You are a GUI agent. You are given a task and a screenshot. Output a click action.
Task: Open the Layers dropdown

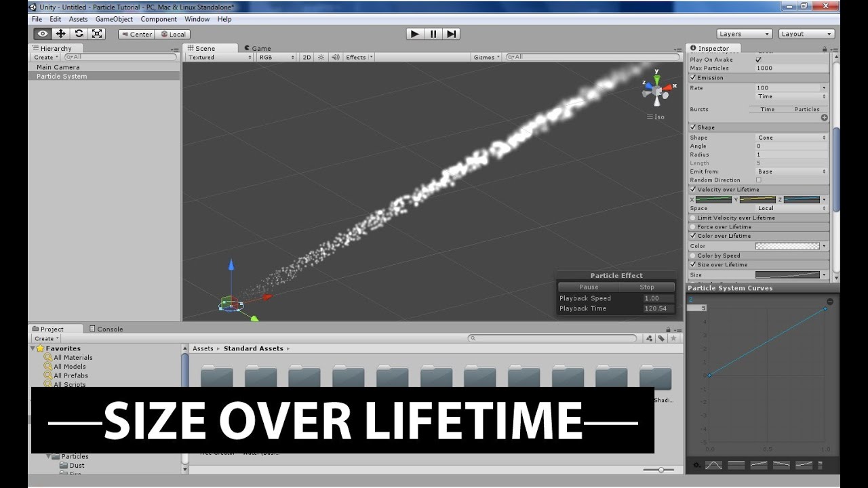745,34
